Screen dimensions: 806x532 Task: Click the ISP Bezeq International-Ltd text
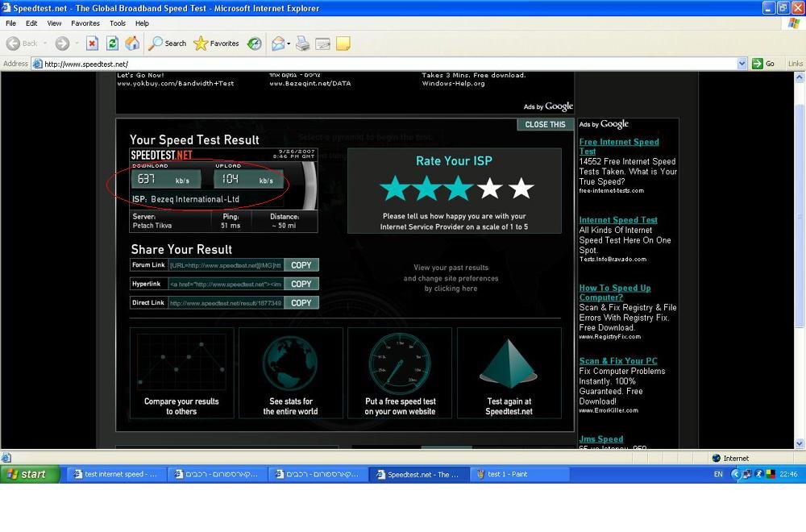(185, 199)
